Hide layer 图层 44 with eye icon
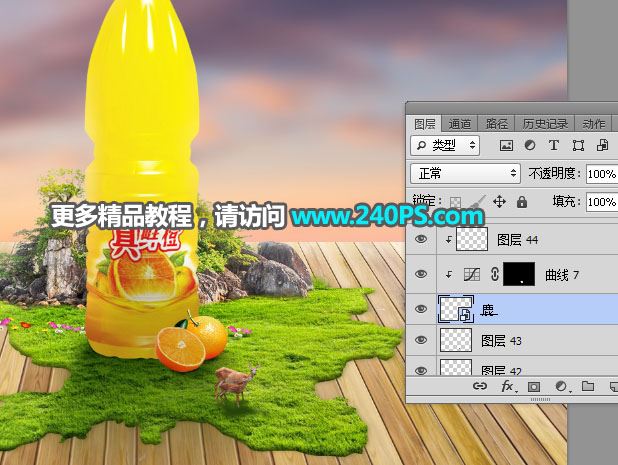Screen dimensions: 618x465 421,239
